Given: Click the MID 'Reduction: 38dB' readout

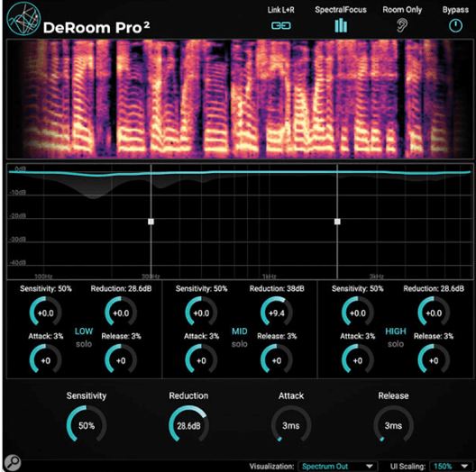Looking at the screenshot, I should tap(277, 288).
